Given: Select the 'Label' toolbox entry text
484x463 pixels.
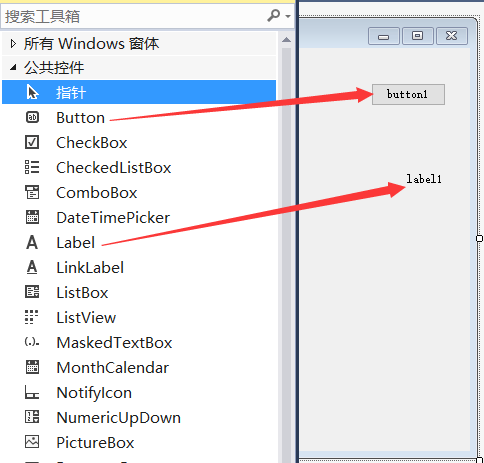Looking at the screenshot, I should point(76,243).
